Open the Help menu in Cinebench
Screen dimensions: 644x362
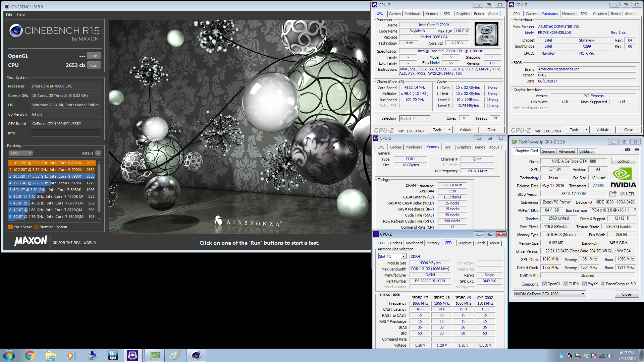click(x=21, y=14)
